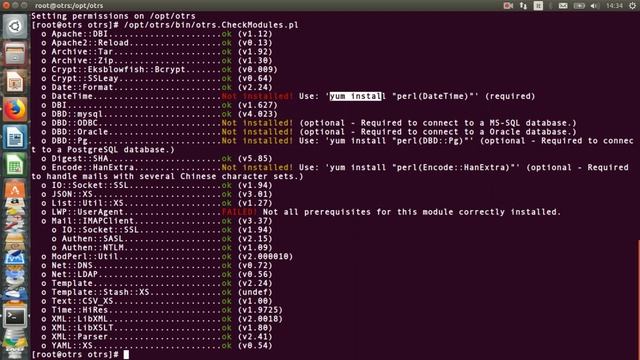Click the DBD::Pg module name
Screen dimensions: 640x360
pos(69,141)
